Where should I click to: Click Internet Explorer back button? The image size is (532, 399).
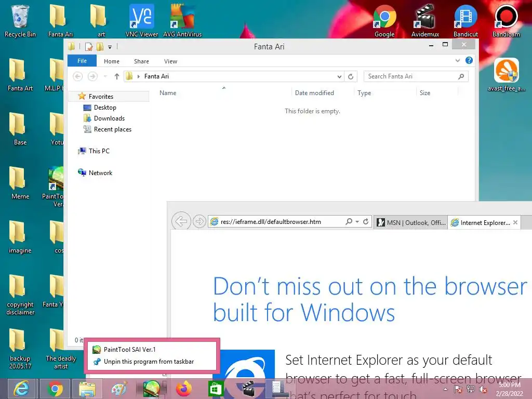pos(181,221)
